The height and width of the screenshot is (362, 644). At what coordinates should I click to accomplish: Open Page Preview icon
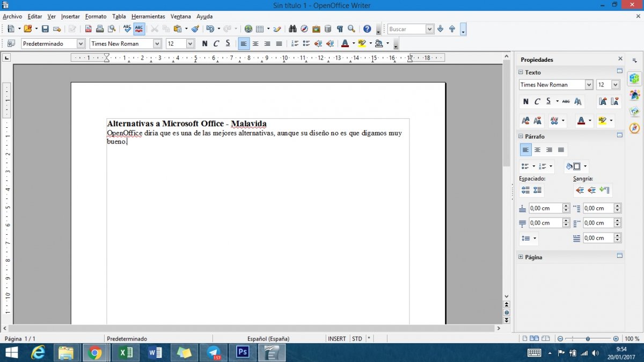112,29
